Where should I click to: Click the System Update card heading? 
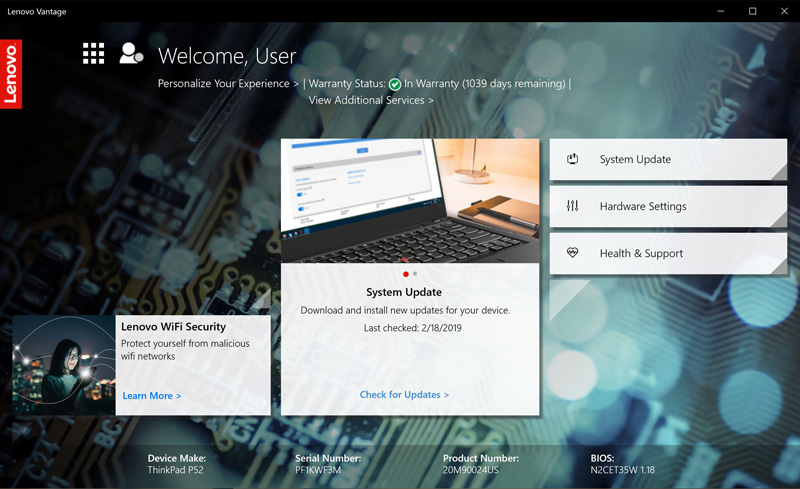404,292
